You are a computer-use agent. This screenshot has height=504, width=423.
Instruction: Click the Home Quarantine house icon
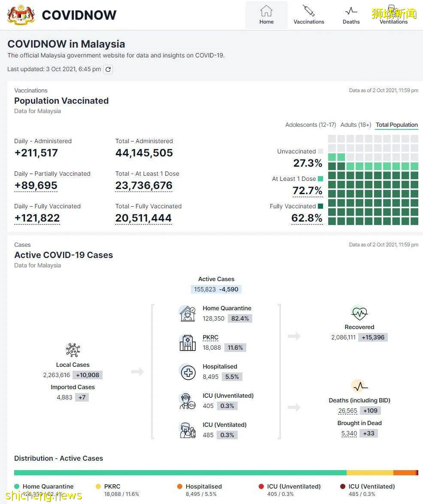point(187,314)
